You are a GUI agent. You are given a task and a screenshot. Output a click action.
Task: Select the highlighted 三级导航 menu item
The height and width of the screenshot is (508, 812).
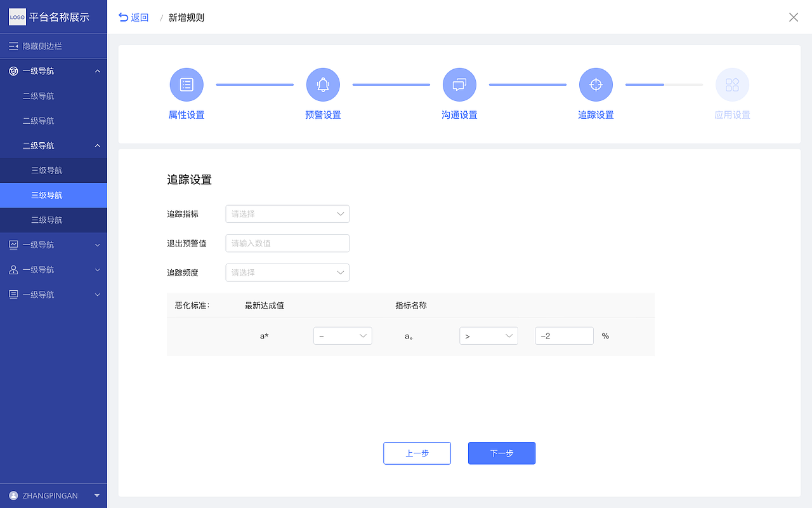coord(53,195)
